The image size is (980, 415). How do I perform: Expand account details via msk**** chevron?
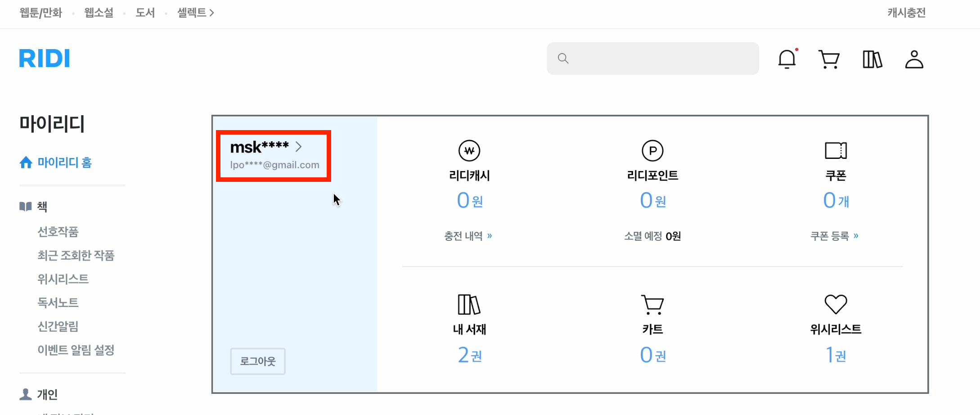[x=299, y=146]
